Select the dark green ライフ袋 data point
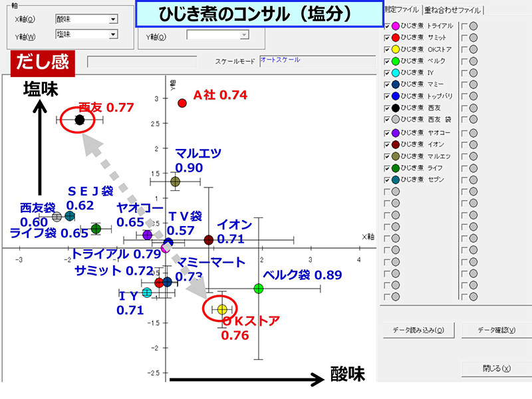This screenshot has width=532, height=399. tap(96, 229)
